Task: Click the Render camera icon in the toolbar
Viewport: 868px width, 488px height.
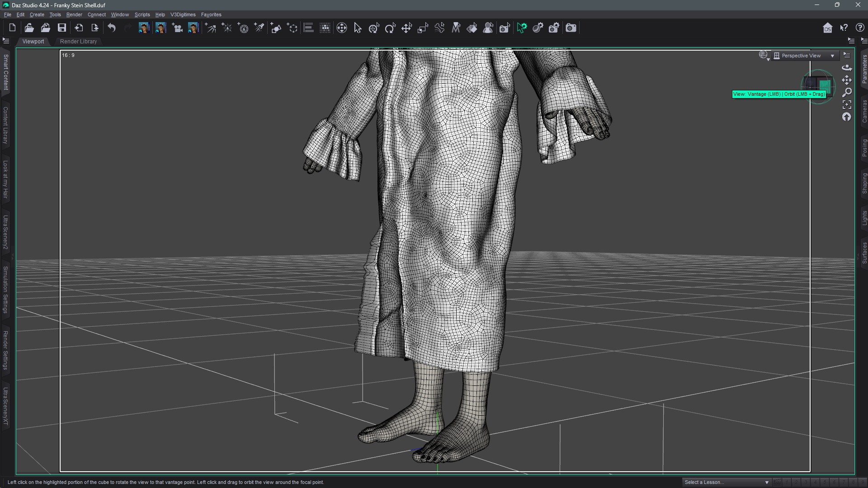Action: [x=571, y=28]
